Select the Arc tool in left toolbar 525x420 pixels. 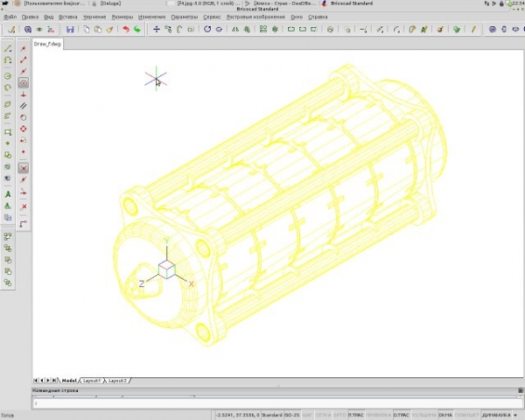coord(8,61)
